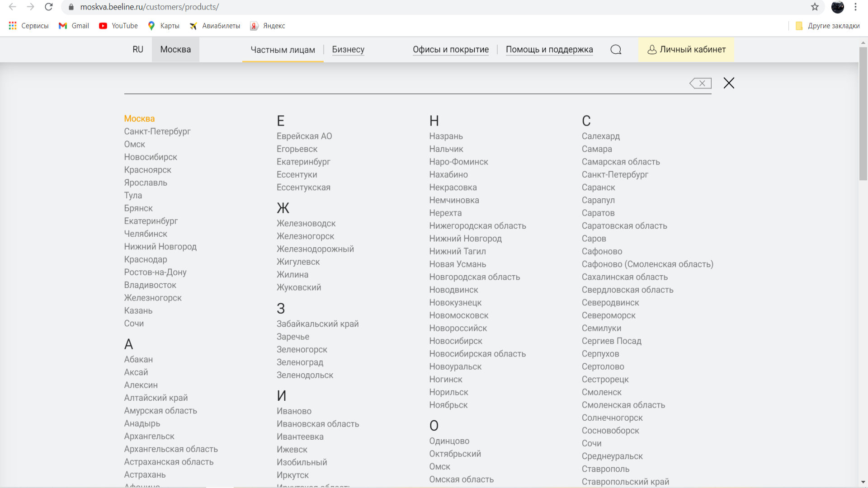Viewport: 868px width, 488px height.
Task: Choose Омск in the popular cities list
Action: 135,144
